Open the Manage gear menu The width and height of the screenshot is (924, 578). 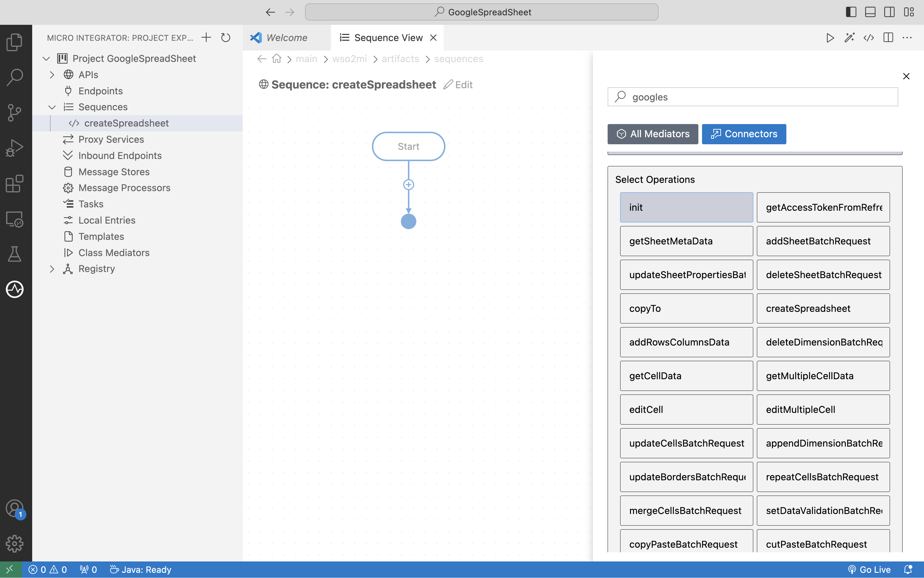14,543
